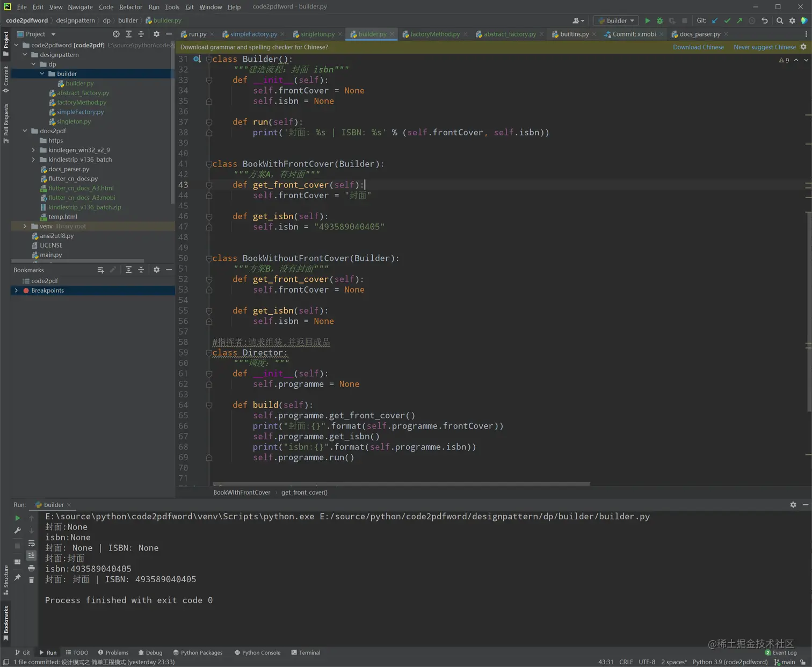Click the print icon in Run panel

click(31, 568)
